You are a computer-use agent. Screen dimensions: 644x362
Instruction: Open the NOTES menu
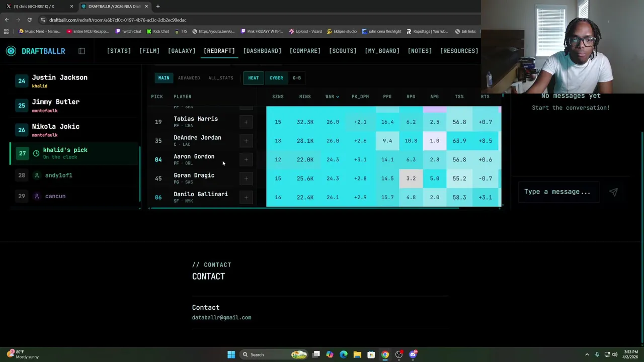420,51
